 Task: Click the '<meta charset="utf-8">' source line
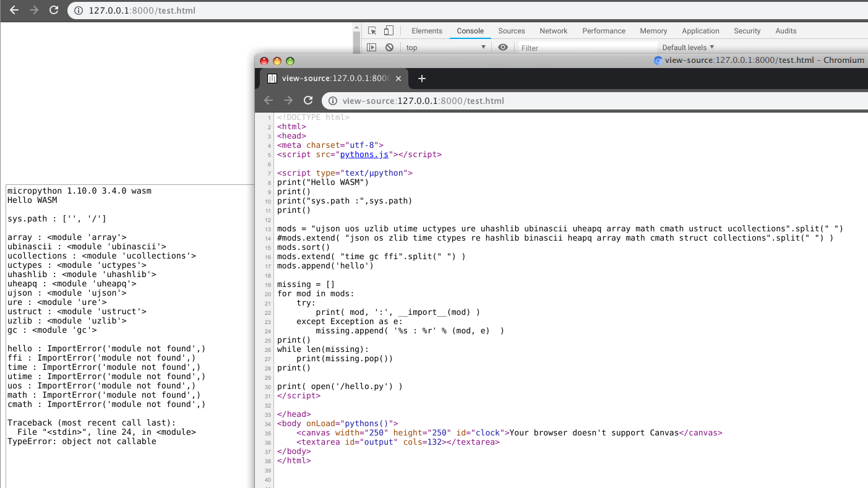tap(330, 145)
